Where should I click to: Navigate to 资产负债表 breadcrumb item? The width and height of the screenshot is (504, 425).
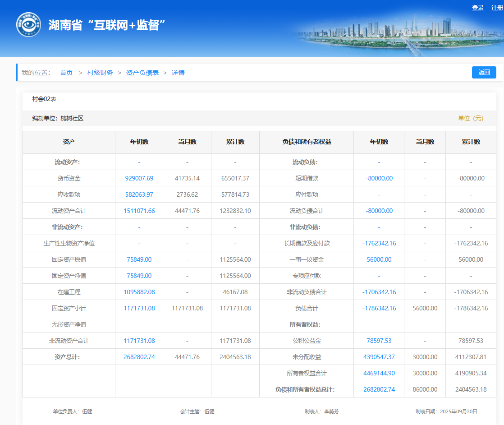coord(142,73)
